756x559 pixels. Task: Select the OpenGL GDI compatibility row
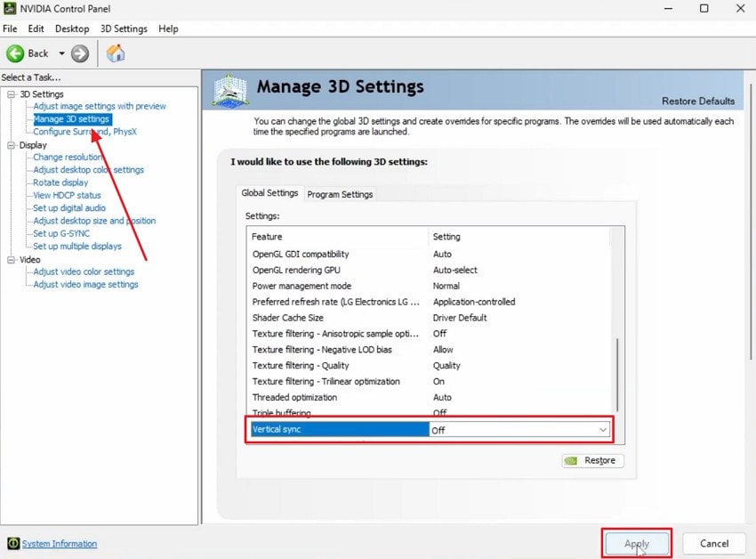429,254
